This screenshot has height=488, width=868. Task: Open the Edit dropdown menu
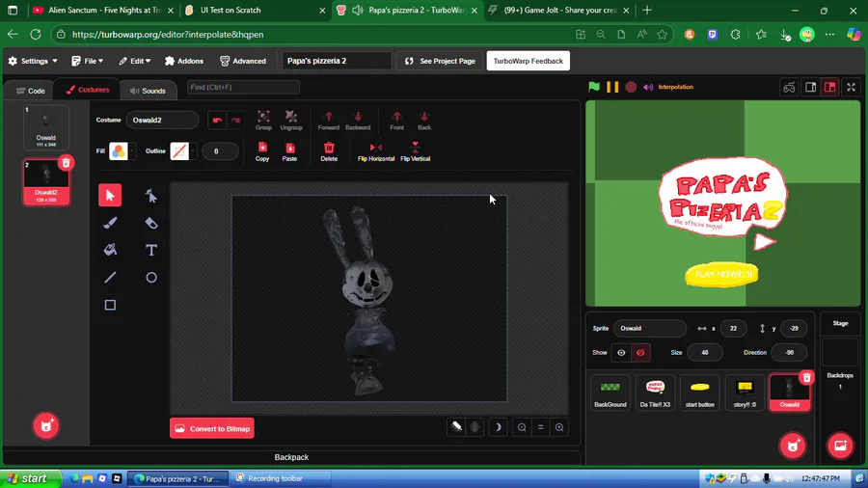(x=134, y=61)
